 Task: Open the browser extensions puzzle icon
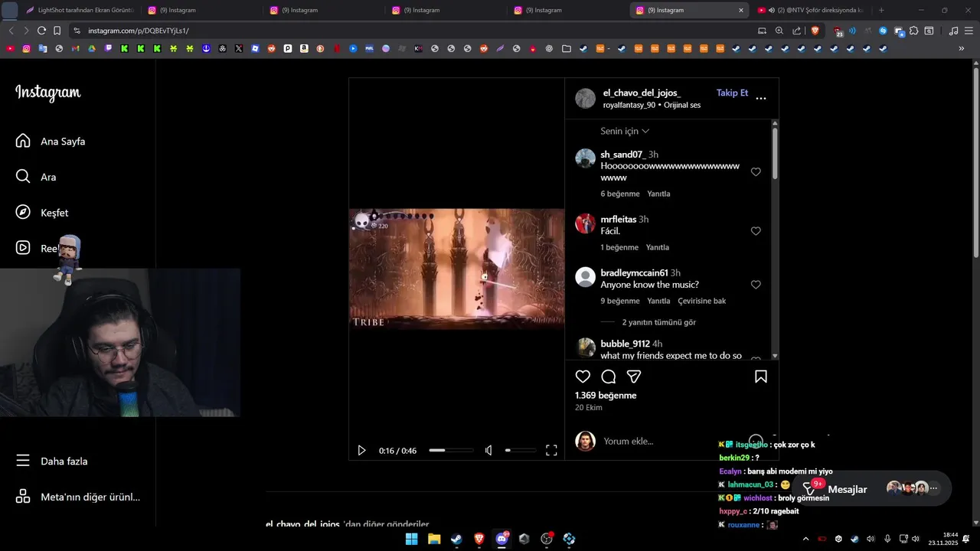pyautogui.click(x=913, y=31)
